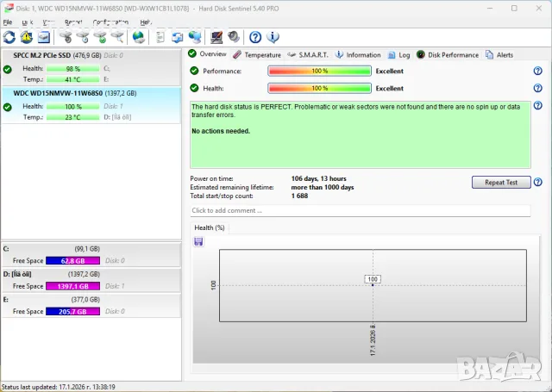Screen dimensions: 552x392
Task: Click the speaker sound toolbar icon
Action: pyautogui.click(x=234, y=37)
